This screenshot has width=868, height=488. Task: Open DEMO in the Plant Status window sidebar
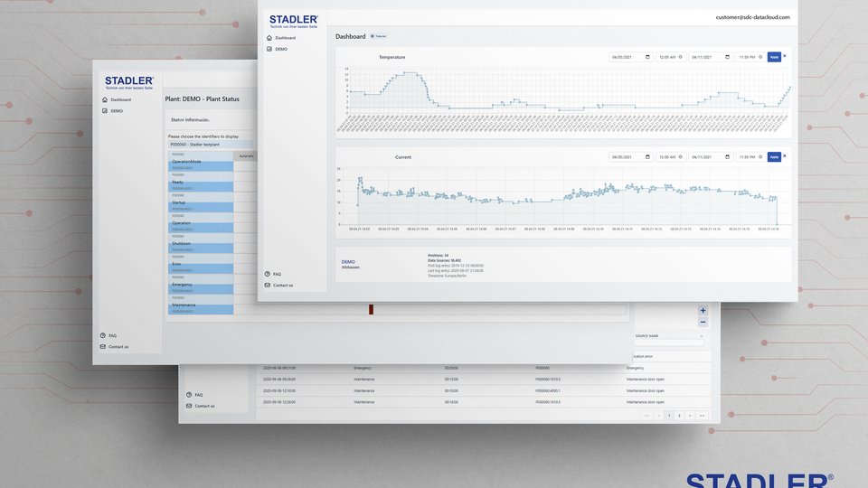(117, 110)
